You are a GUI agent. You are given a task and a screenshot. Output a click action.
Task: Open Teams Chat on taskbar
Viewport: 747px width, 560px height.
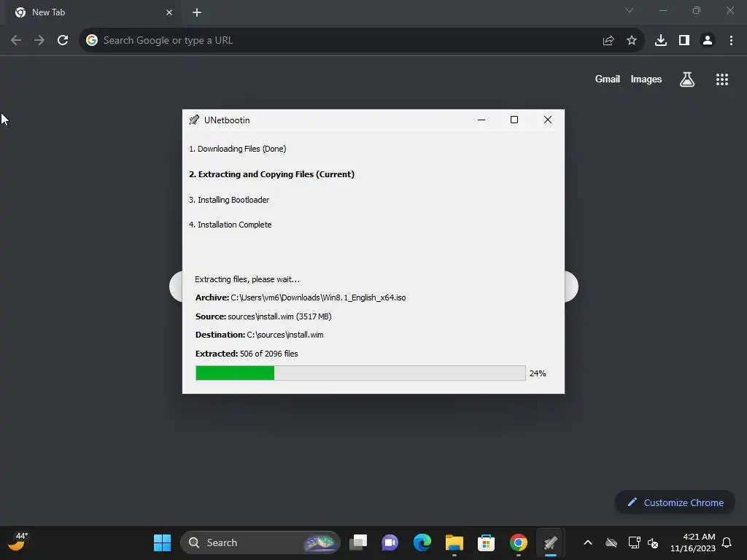tap(390, 542)
